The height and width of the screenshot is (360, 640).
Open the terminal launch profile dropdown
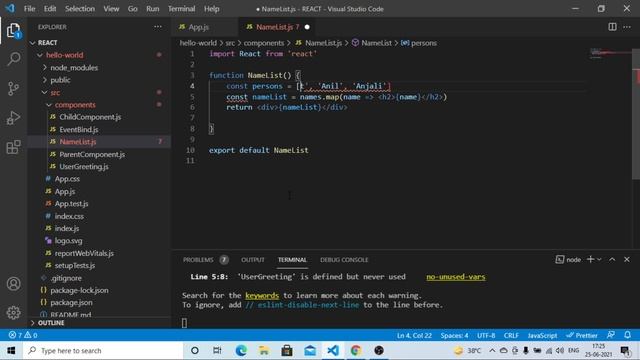pyautogui.click(x=599, y=260)
